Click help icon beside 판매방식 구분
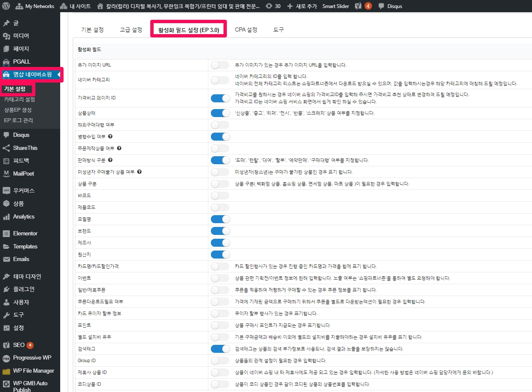The image size is (532, 392). [110, 160]
